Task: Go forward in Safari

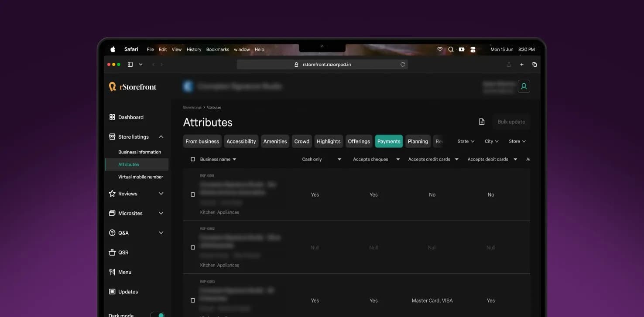Action: pyautogui.click(x=161, y=64)
